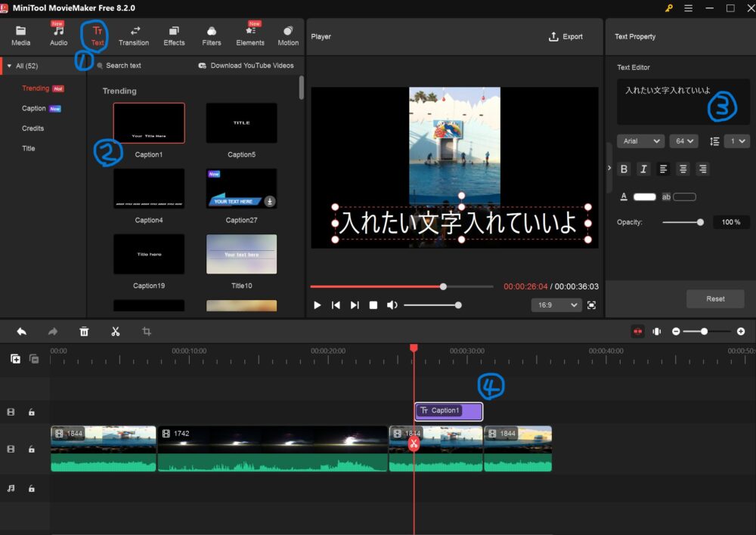Collapse the Text Property panel
Image resolution: width=756 pixels, height=535 pixels.
point(609,168)
